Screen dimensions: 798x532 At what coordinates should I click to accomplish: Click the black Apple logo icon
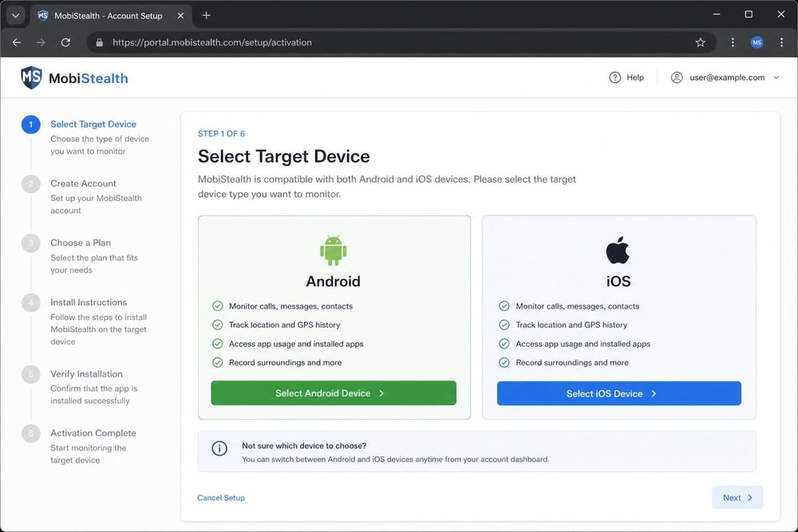click(x=618, y=250)
